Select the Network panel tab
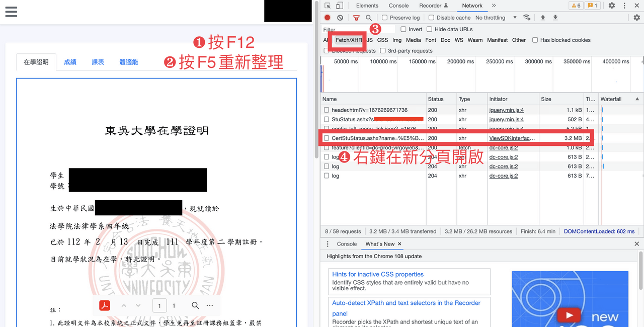Viewport: 644px width, 327px height. 472,6
